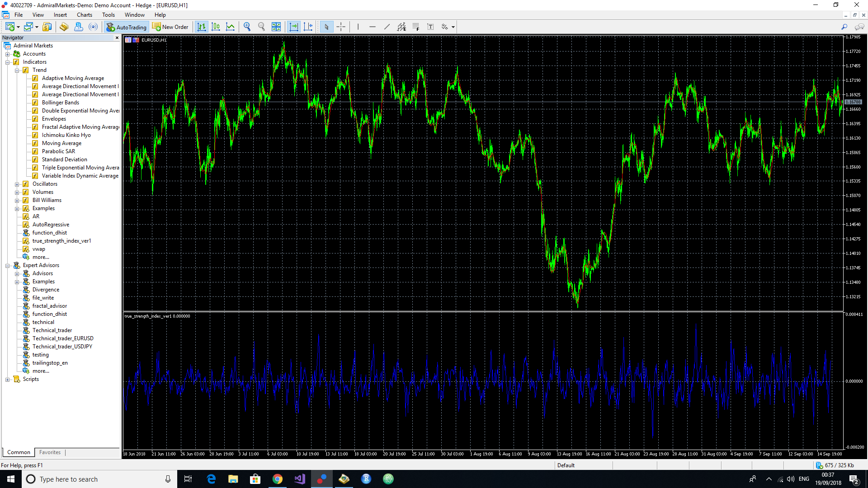Expand the Oscillators indicators category
Image resolution: width=868 pixels, height=488 pixels.
[x=17, y=183]
